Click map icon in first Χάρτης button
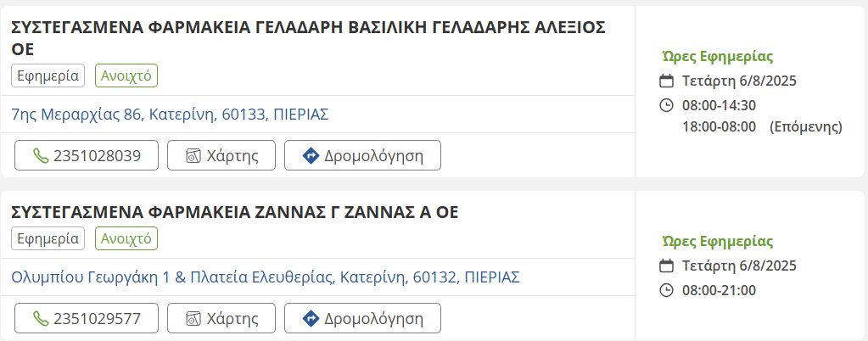 [x=193, y=156]
